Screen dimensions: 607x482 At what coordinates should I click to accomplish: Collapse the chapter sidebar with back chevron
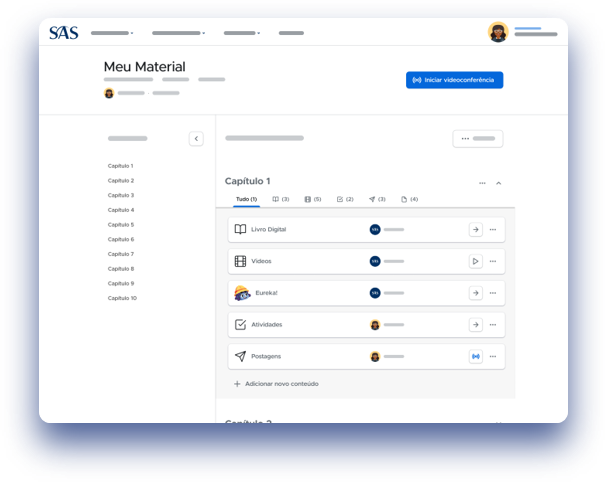196,139
